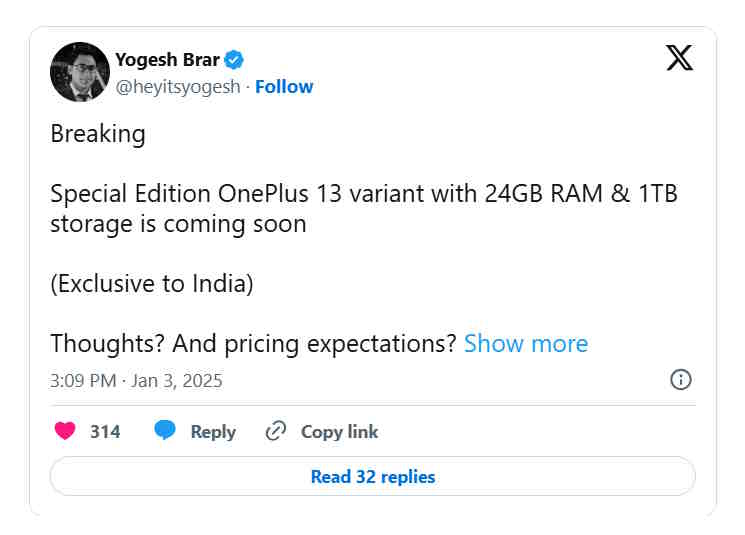Open the 3:09 PM Jan 3, 2025 timestamp
This screenshot has height=535, width=745.
(x=136, y=381)
